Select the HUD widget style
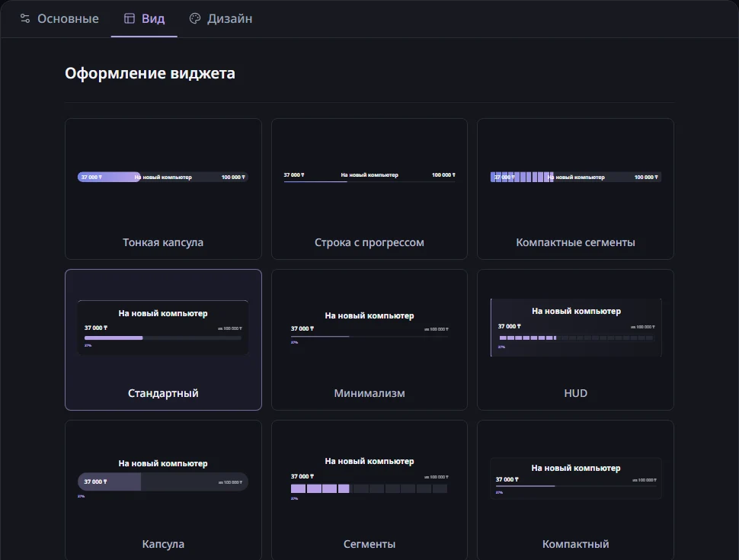739x560 pixels. tap(575, 339)
